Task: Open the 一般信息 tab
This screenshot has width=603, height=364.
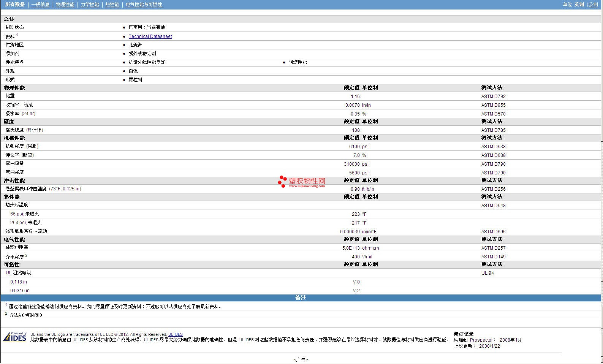Action: point(40,5)
